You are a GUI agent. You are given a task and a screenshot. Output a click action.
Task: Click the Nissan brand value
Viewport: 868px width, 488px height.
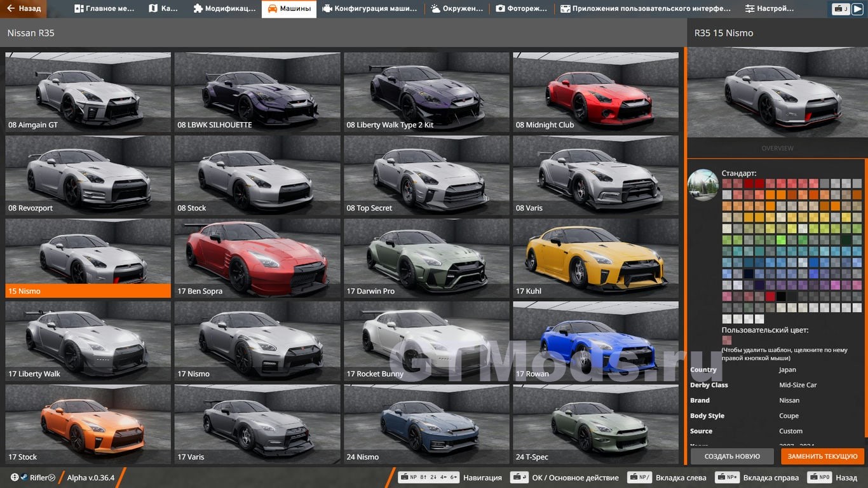coord(789,400)
